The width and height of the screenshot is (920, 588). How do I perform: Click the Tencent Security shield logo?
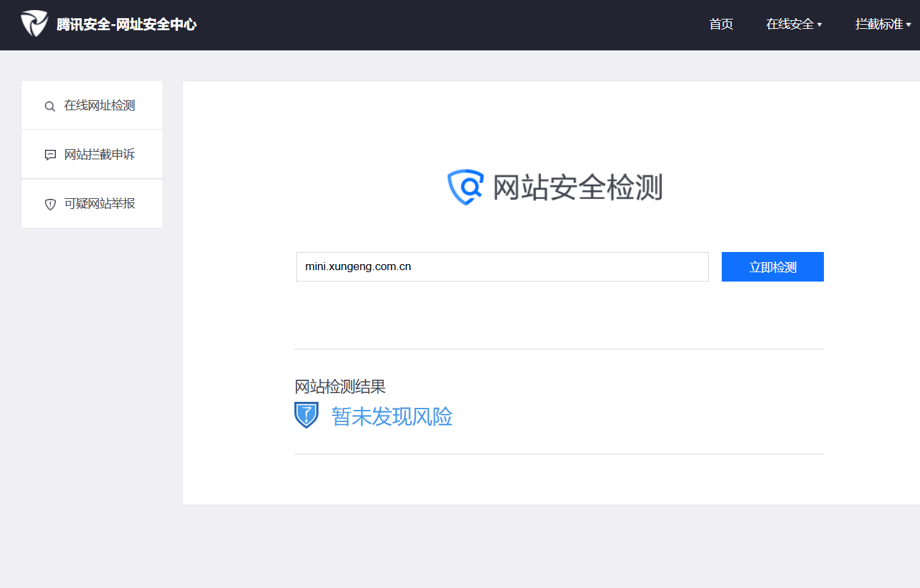point(34,24)
